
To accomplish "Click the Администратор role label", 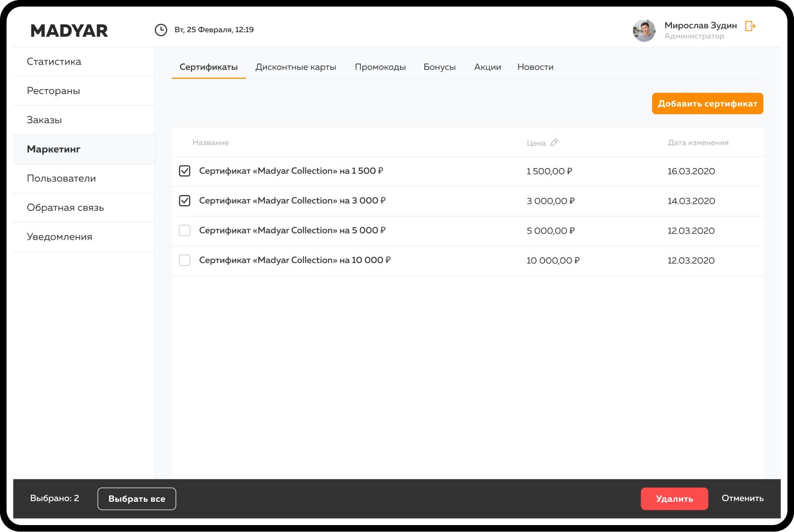I will 694,36.
